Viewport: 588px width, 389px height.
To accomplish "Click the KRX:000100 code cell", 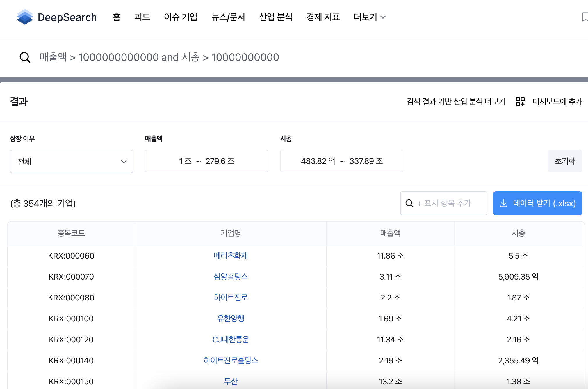I will 71,319.
